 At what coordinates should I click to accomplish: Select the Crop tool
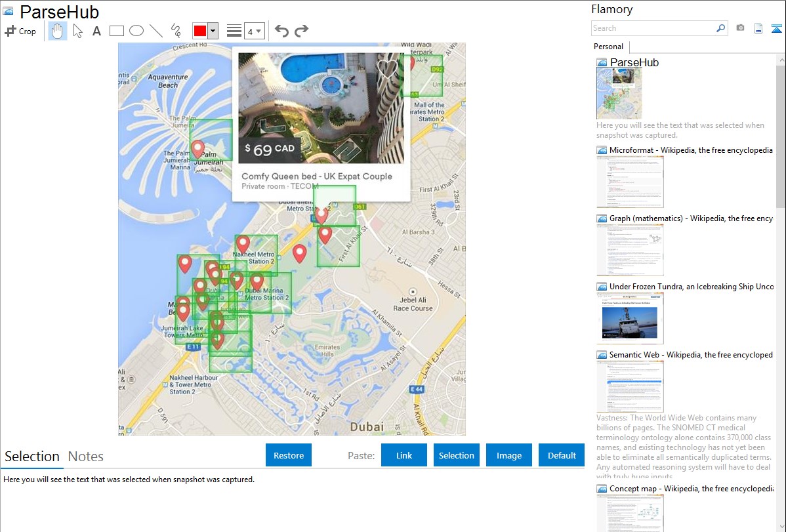point(20,31)
